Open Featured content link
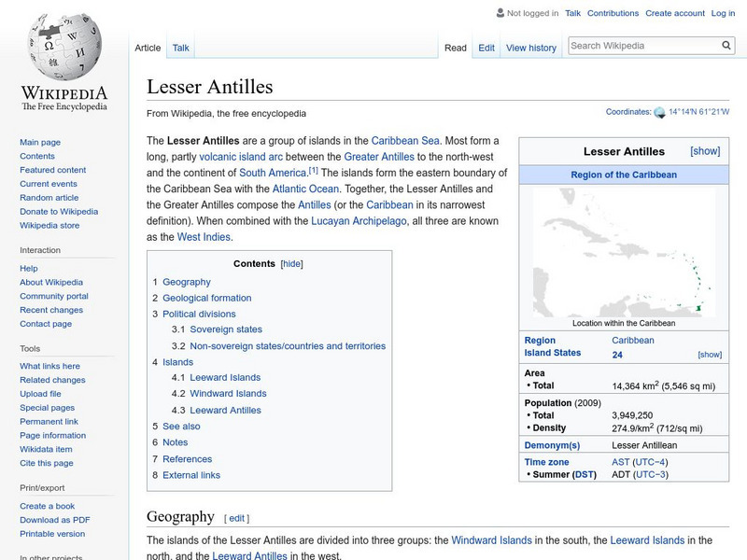Screen dimensions: 747x560 (53, 170)
